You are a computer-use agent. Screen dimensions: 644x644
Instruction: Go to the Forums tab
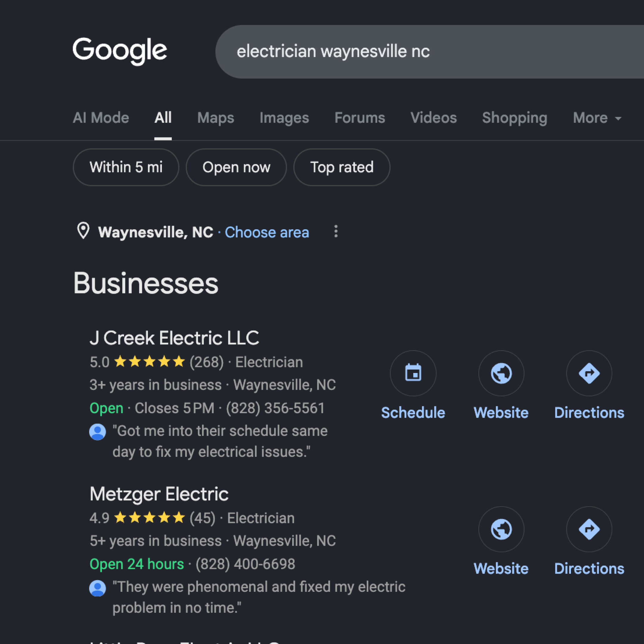[x=360, y=118]
